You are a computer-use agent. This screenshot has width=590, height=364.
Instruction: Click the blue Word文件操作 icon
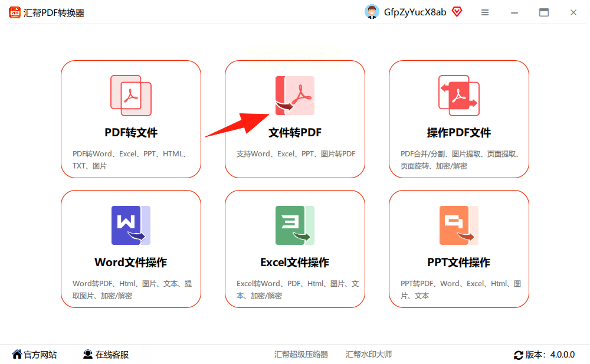pos(131,225)
